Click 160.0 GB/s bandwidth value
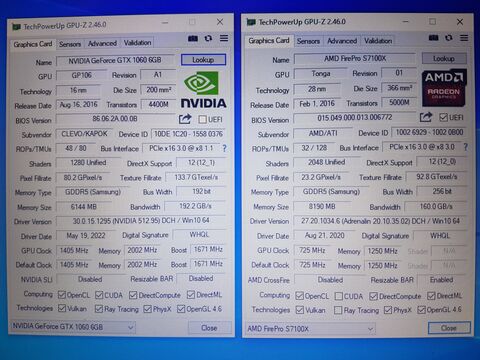Image resolution: width=480 pixels, height=360 pixels. (436, 207)
